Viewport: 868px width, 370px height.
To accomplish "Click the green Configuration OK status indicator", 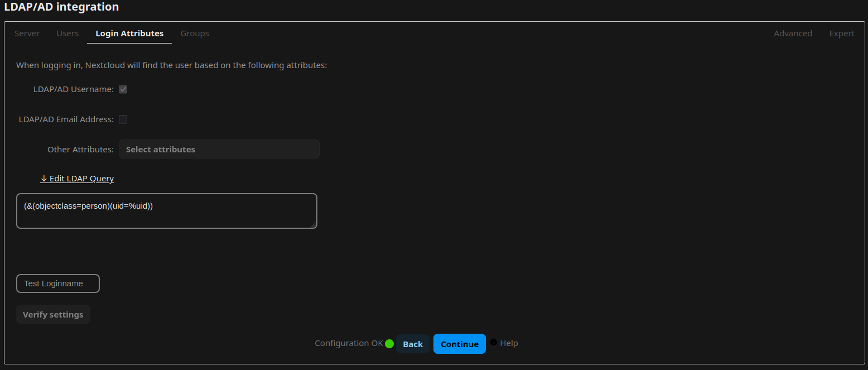I will (389, 343).
